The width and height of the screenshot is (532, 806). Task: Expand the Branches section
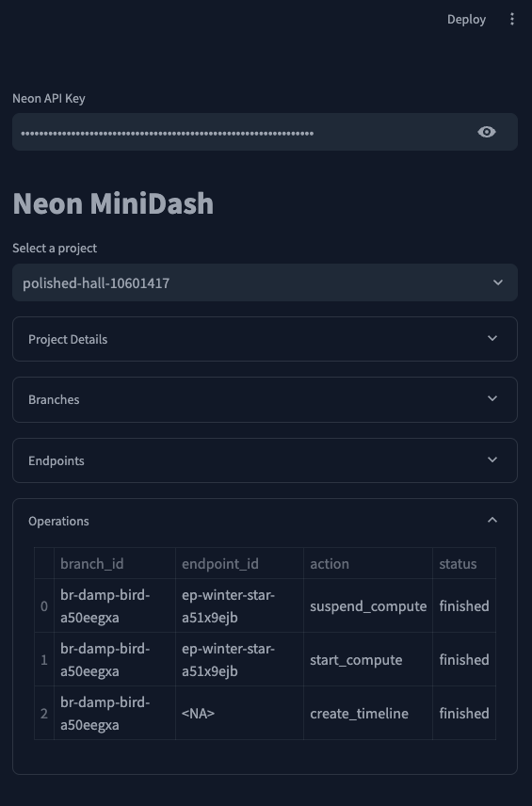pos(265,400)
